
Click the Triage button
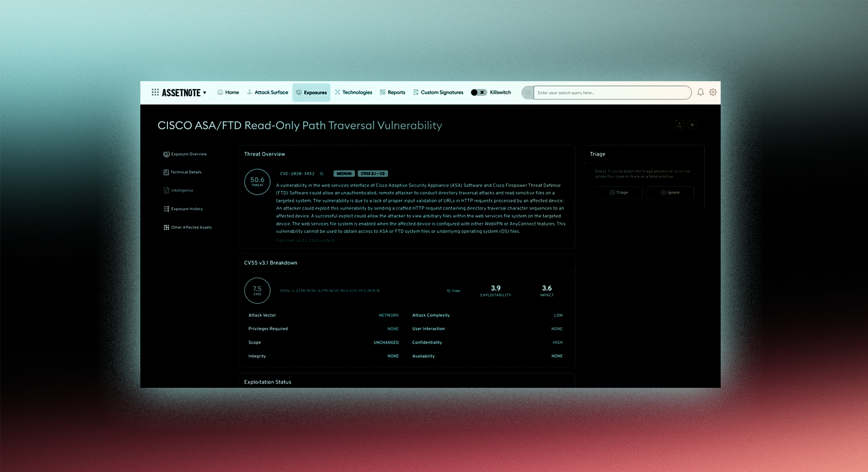pyautogui.click(x=618, y=192)
